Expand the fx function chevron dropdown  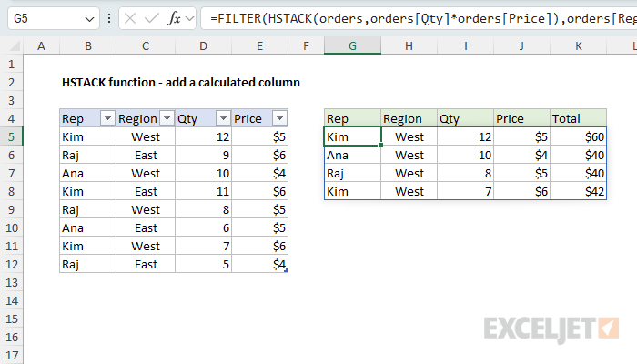click(x=189, y=18)
